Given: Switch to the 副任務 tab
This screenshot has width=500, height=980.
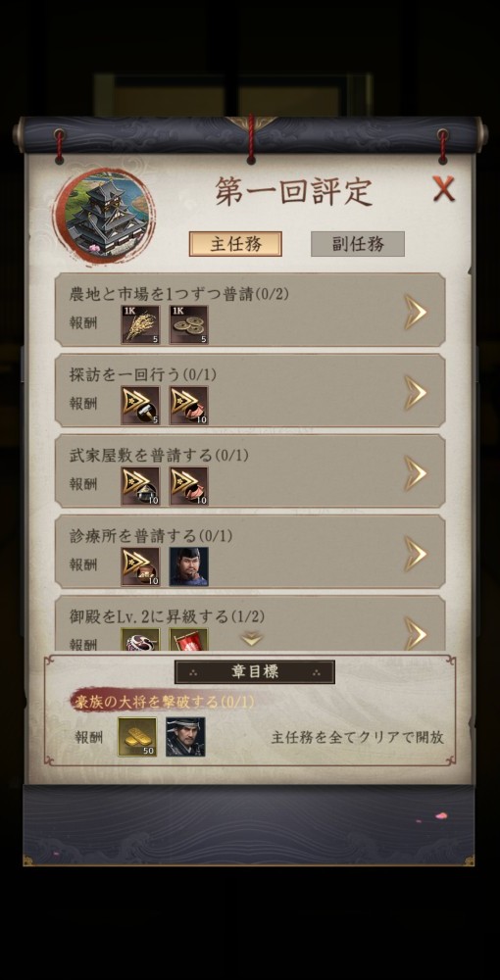Looking at the screenshot, I should [x=358, y=244].
